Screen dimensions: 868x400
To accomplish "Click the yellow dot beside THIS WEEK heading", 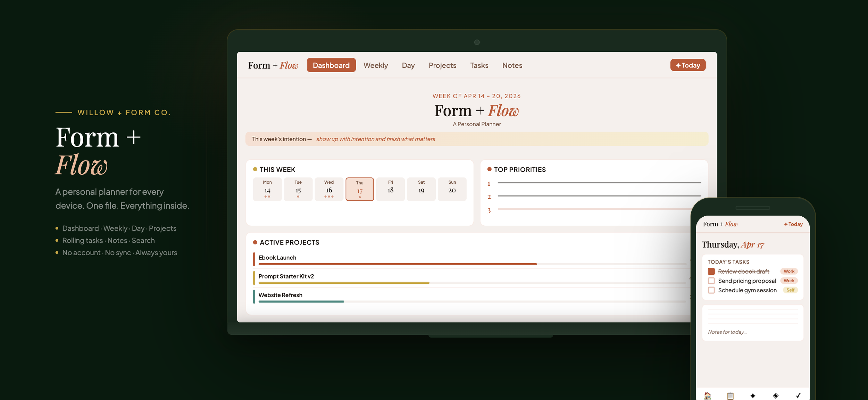I will tap(255, 169).
